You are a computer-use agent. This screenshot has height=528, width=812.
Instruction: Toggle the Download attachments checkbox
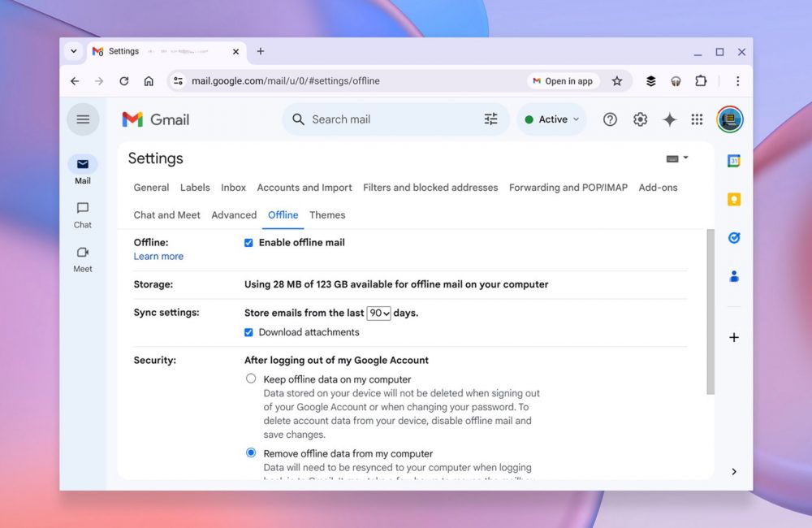(249, 332)
